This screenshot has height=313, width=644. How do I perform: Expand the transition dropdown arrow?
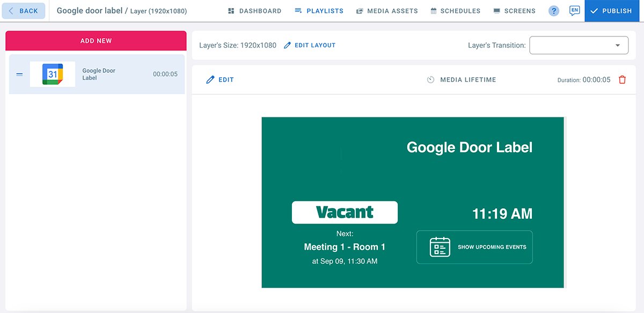click(618, 46)
